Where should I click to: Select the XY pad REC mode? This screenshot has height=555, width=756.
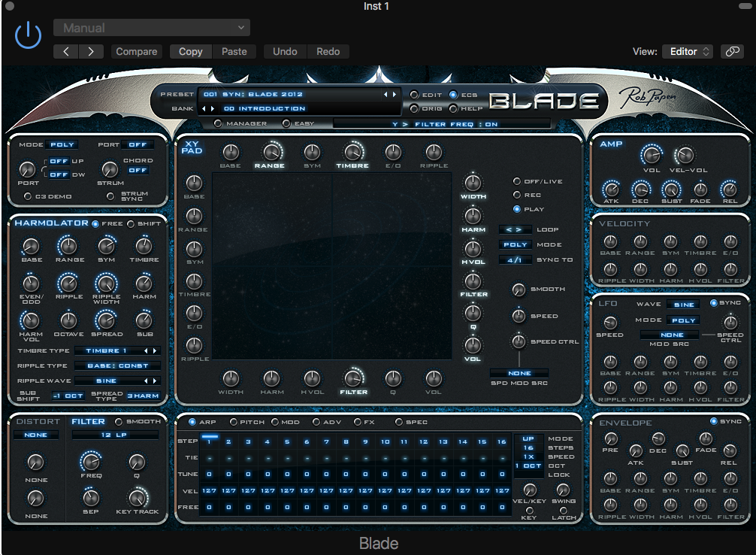coord(517,195)
